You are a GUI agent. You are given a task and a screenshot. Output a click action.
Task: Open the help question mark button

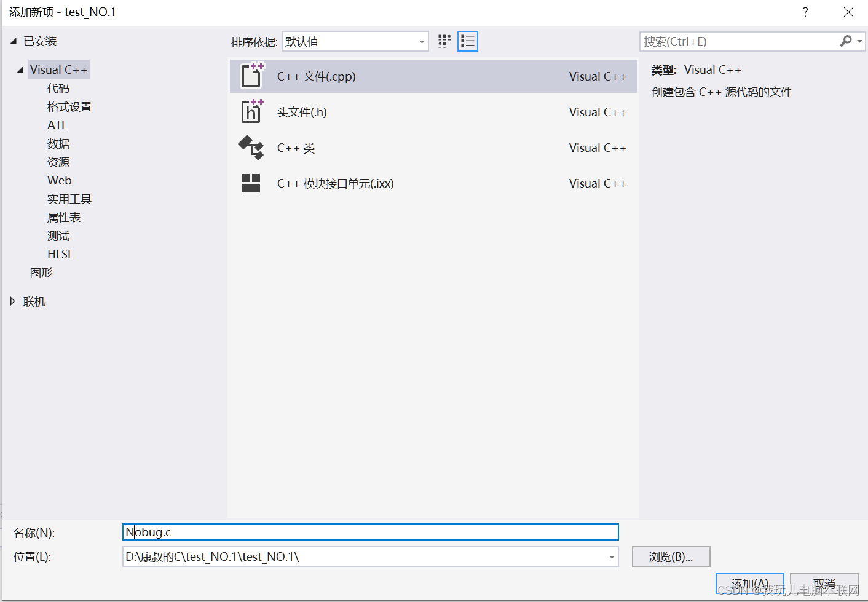coord(805,12)
